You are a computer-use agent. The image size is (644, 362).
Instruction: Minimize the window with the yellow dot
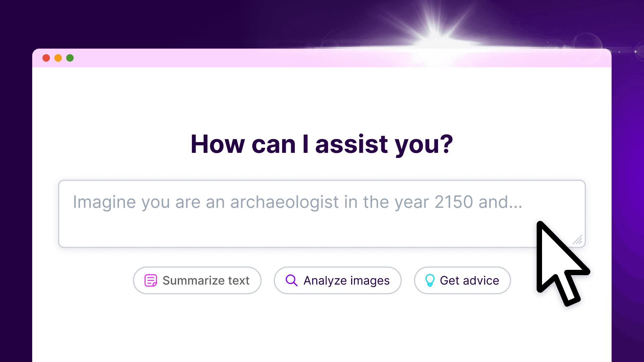click(x=58, y=58)
